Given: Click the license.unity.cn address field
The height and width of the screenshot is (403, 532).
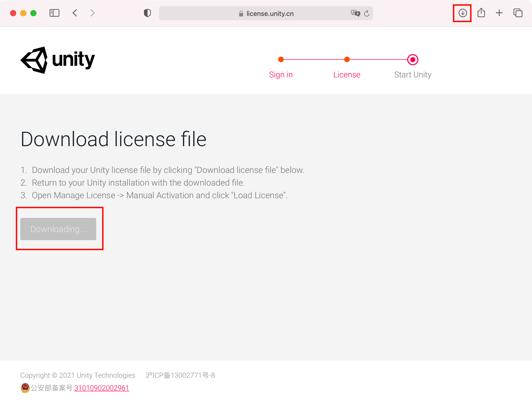Looking at the screenshot, I should point(270,13).
